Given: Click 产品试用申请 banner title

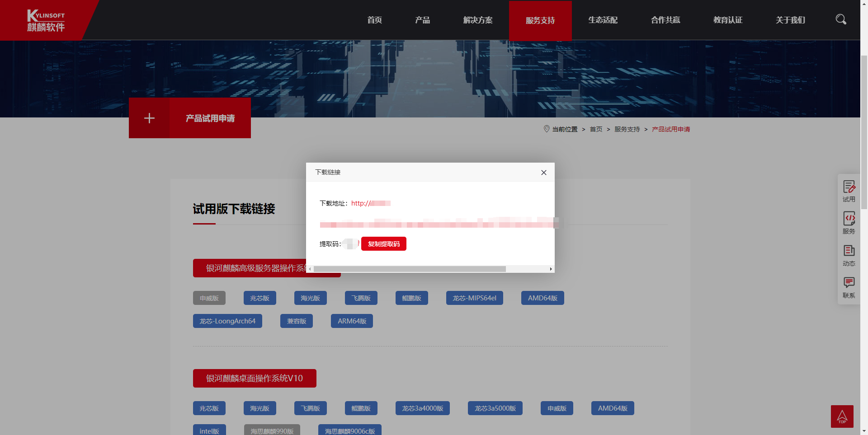Looking at the screenshot, I should 210,118.
